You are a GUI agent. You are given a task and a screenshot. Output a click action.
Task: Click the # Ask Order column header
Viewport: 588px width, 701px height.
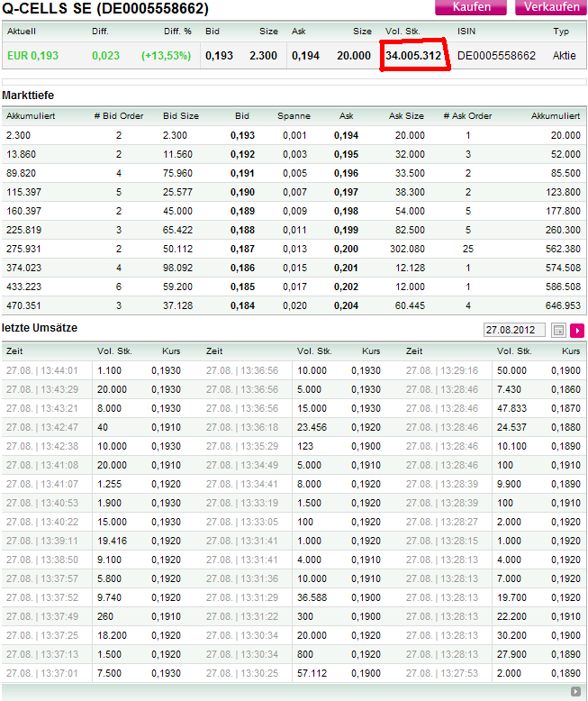[x=467, y=116]
